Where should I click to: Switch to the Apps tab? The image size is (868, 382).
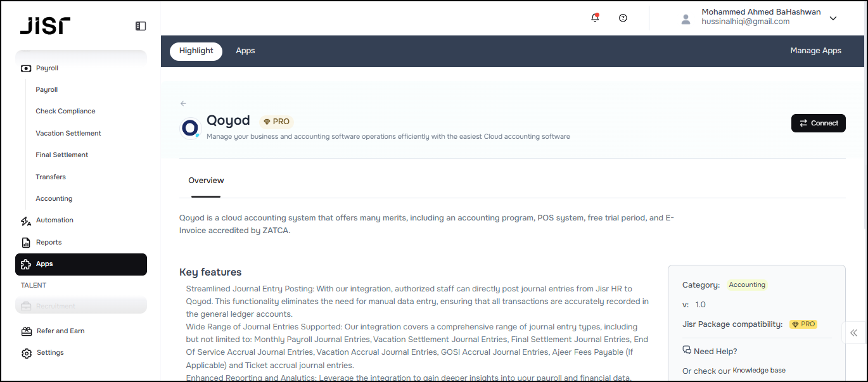pos(245,51)
